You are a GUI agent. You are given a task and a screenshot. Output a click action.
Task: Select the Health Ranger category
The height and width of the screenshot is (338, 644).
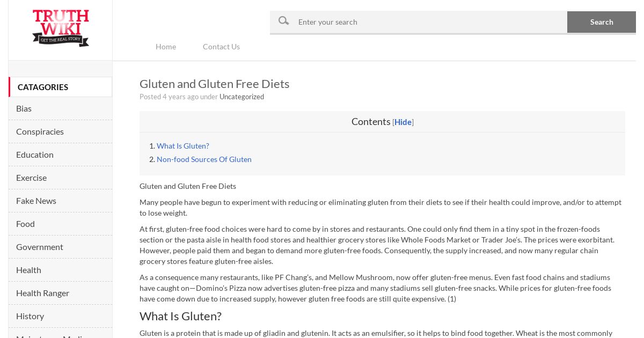(60, 293)
